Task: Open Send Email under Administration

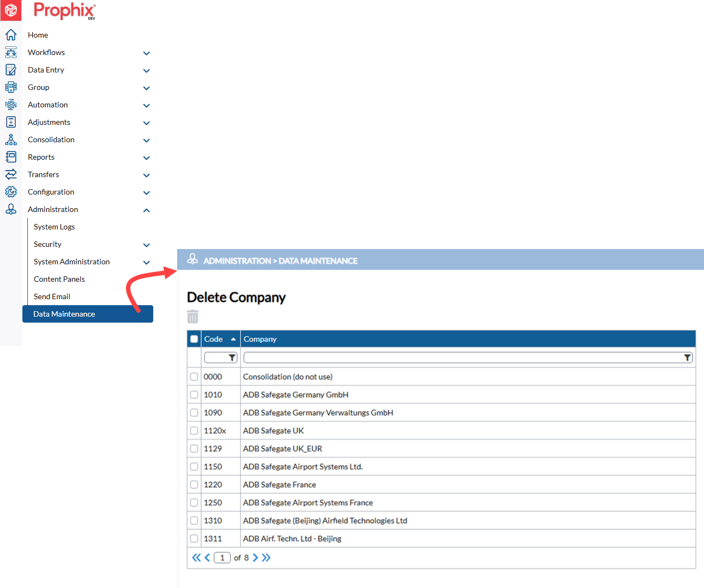Action: tap(52, 296)
